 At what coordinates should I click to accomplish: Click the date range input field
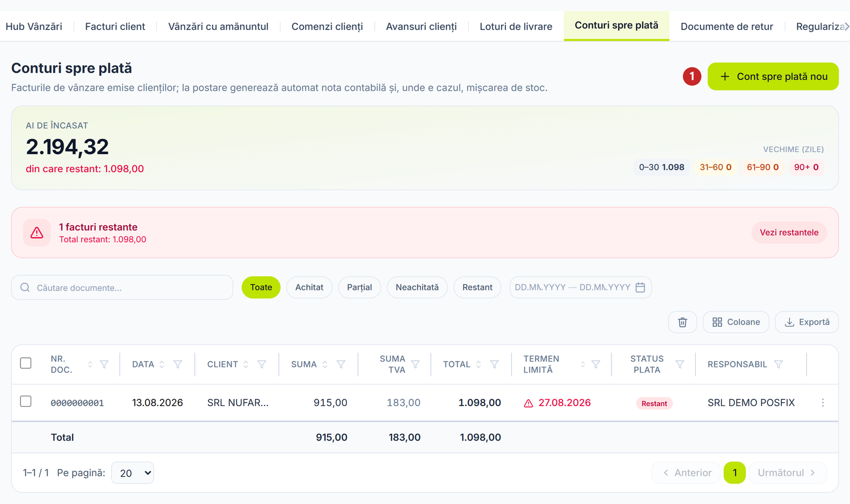point(580,288)
